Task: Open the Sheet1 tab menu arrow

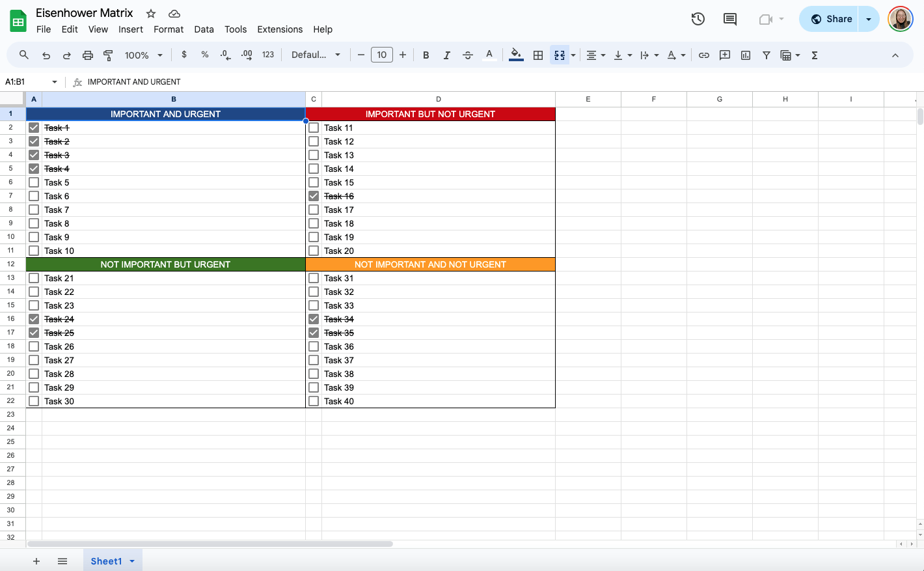Action: pyautogui.click(x=132, y=561)
